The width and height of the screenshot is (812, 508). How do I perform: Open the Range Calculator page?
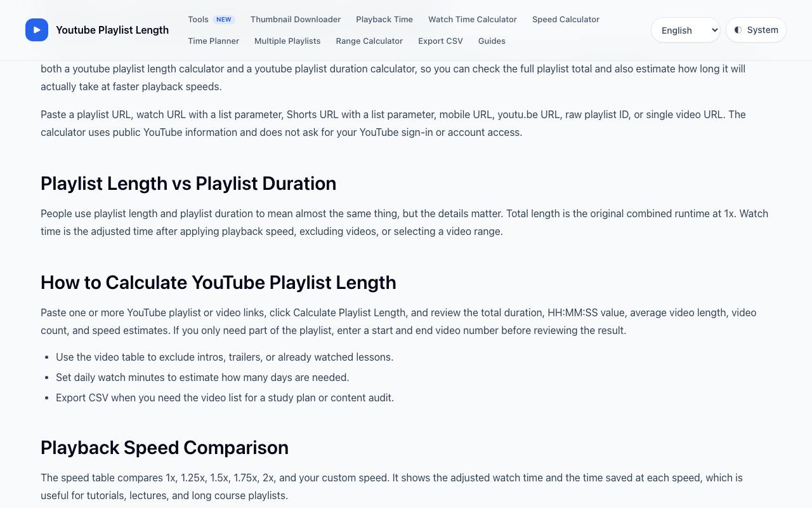(369, 41)
